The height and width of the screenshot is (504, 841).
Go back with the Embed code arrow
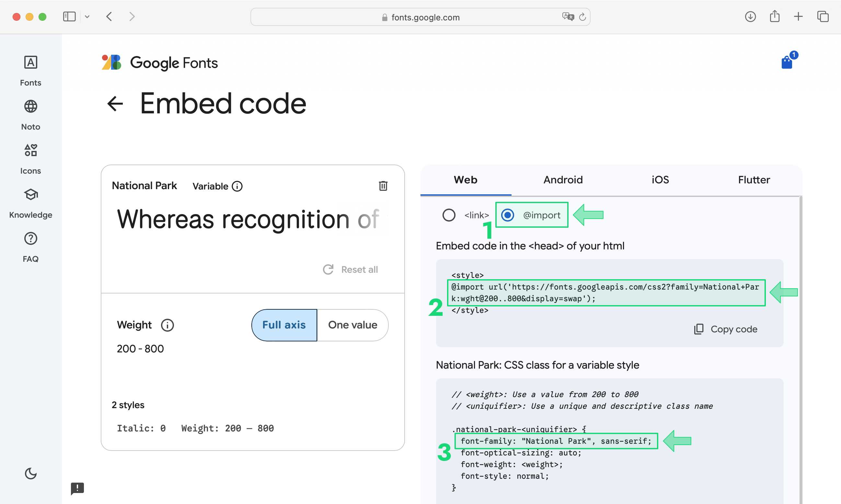click(x=115, y=104)
